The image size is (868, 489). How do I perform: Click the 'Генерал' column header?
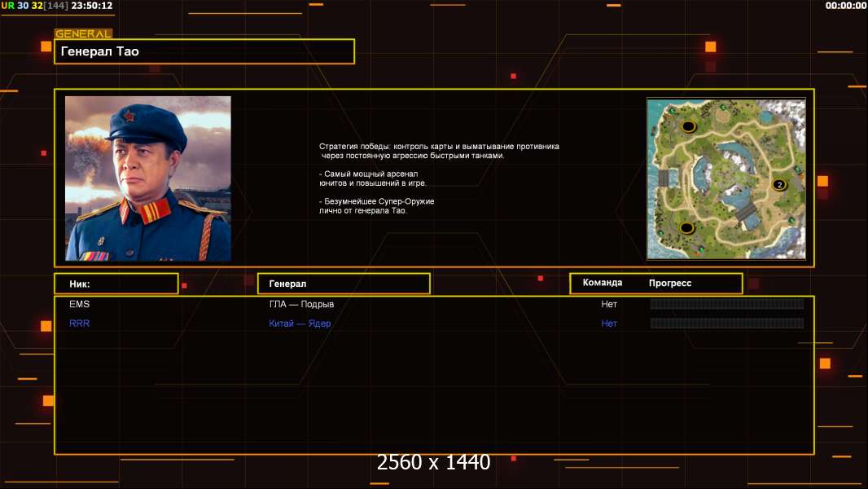click(344, 284)
